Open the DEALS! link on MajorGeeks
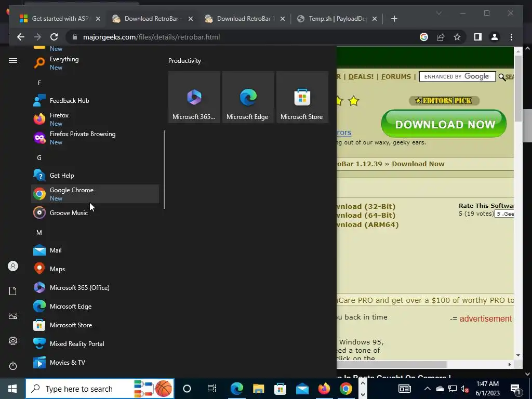 click(361, 77)
